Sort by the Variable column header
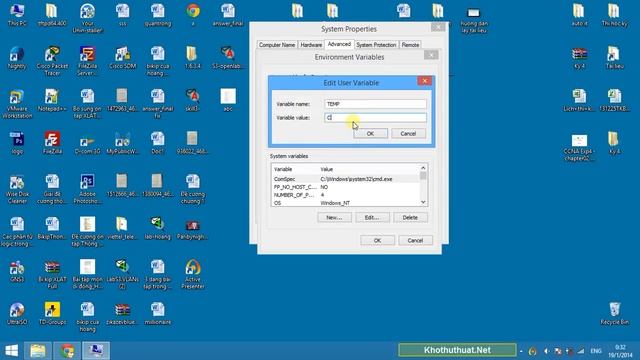This screenshot has width=640, height=360. click(x=295, y=169)
